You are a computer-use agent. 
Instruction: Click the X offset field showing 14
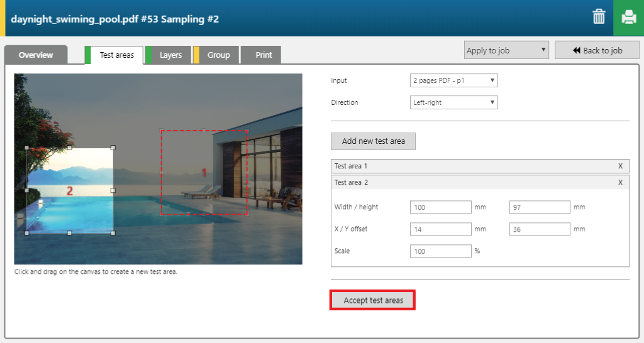[441, 229]
